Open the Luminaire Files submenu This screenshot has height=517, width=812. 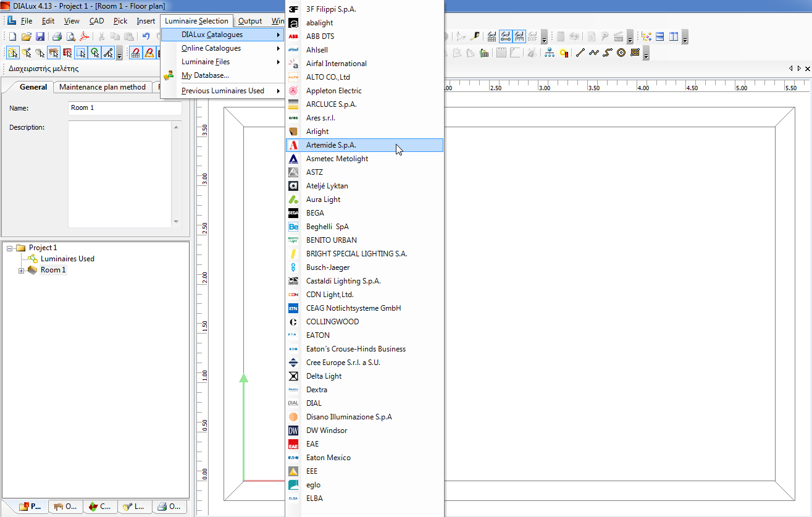point(222,62)
